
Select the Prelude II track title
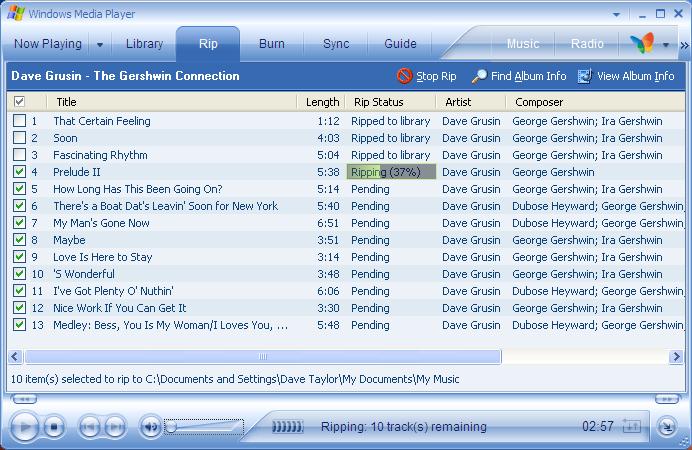coord(77,172)
